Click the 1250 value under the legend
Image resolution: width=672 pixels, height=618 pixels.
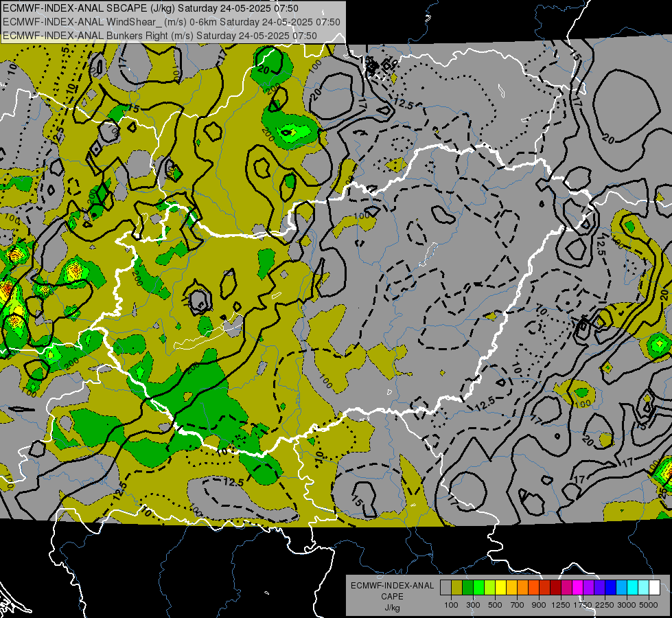click(x=561, y=605)
